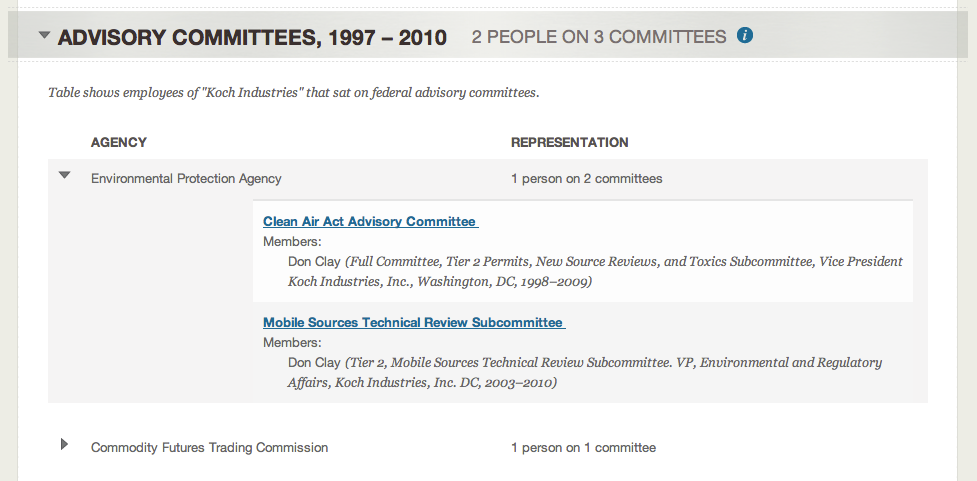Screen dimensions: 977x481
Task: Click the "1 person on 2 committees" text
Action: pos(586,179)
